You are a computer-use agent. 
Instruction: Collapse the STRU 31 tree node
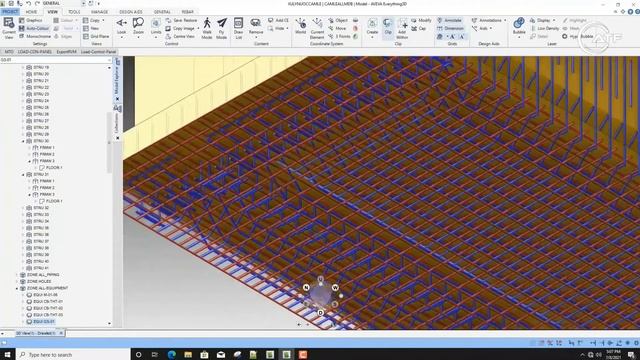pos(23,175)
